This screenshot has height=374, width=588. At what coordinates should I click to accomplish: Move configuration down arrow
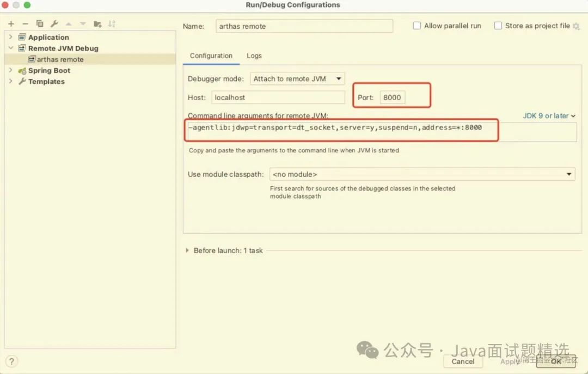(x=83, y=24)
